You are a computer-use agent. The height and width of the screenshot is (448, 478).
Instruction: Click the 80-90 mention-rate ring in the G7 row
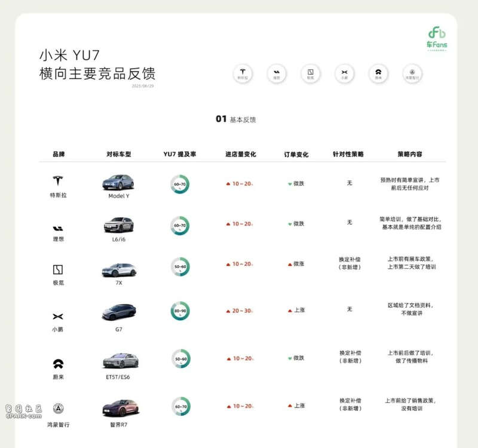pos(180,311)
